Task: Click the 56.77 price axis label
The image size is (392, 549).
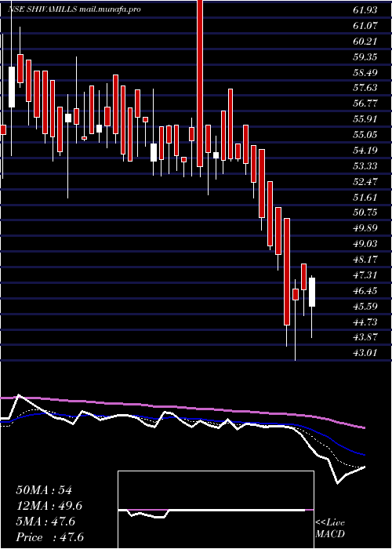Action: pos(365,104)
